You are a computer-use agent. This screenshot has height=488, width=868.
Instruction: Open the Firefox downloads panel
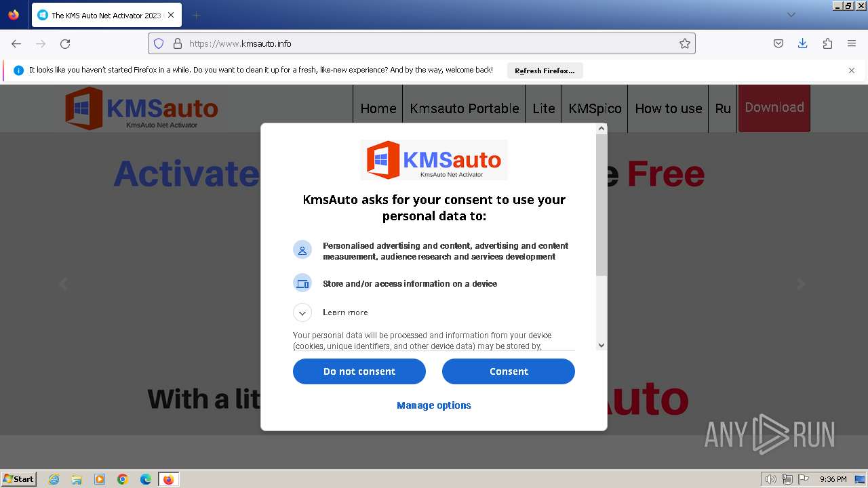coord(803,43)
